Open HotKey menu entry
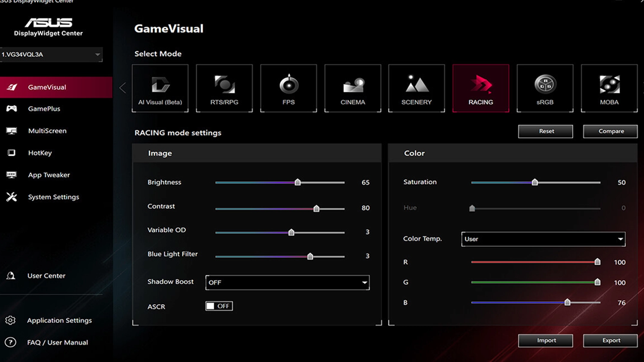This screenshot has height=362, width=644. (x=40, y=153)
